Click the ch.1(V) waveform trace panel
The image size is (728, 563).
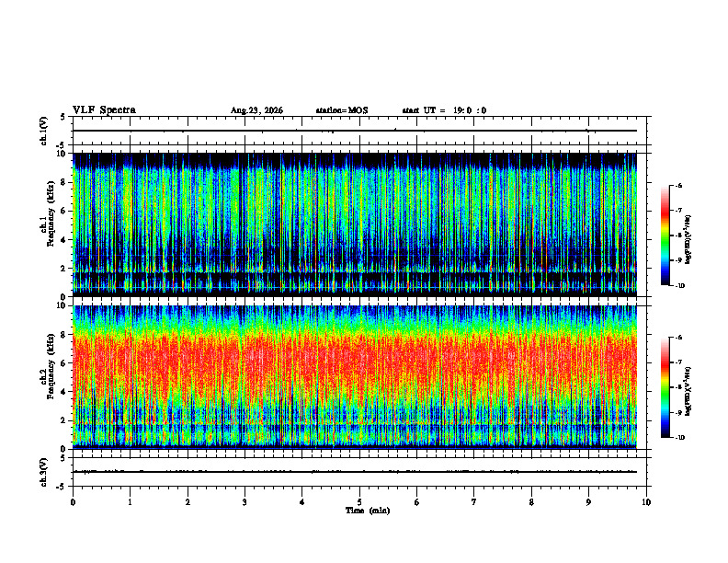click(x=359, y=131)
